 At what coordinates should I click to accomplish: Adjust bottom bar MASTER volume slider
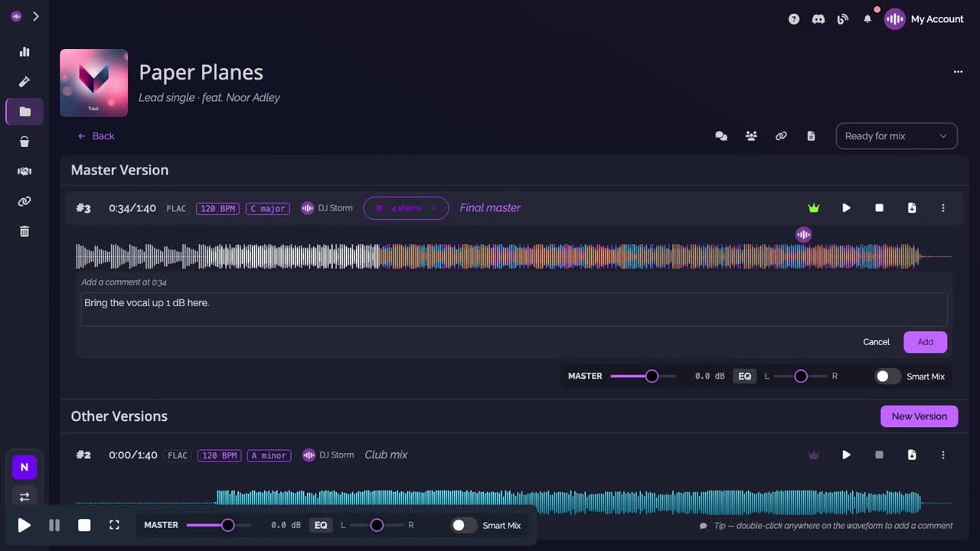(x=219, y=525)
